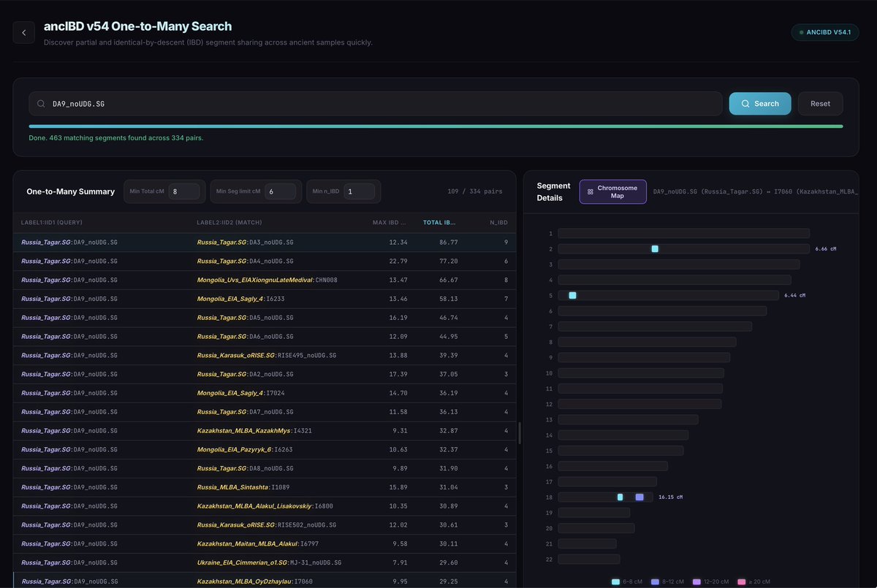
Task: Click the magnifier icon in search field
Action: (41, 104)
